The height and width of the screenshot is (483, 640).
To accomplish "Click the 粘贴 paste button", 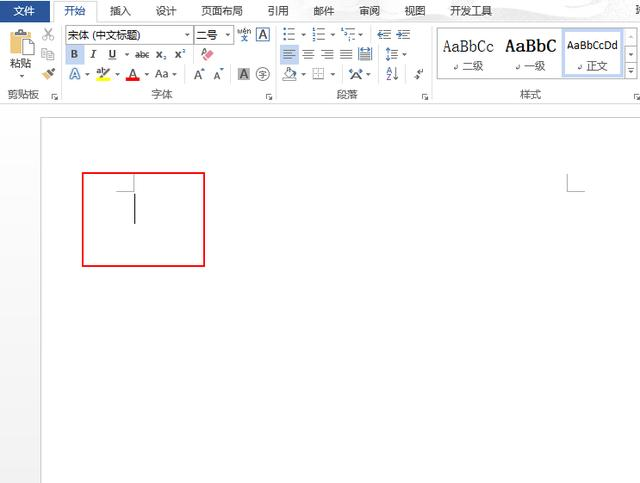I will (x=20, y=52).
